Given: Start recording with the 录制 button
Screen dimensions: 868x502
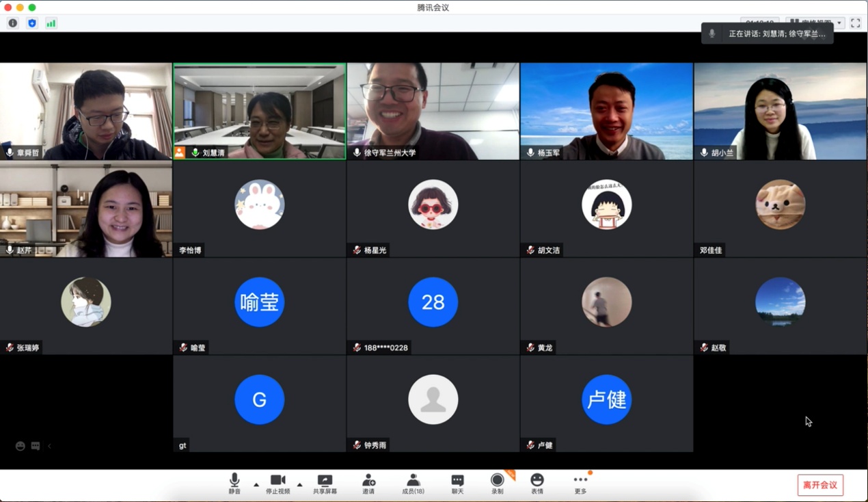Looking at the screenshot, I should point(497,484).
